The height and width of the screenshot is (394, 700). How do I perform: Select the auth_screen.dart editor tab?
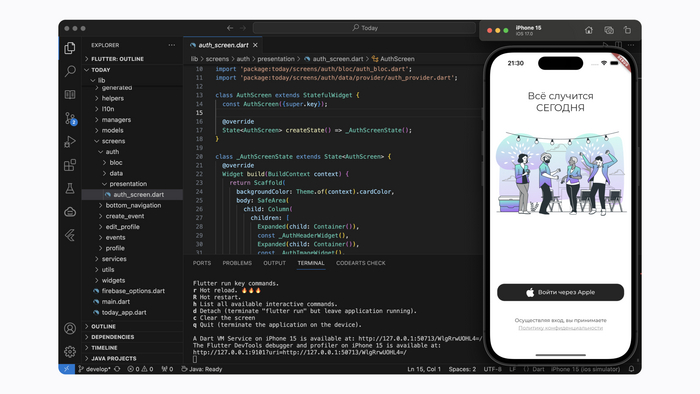pyautogui.click(x=223, y=45)
